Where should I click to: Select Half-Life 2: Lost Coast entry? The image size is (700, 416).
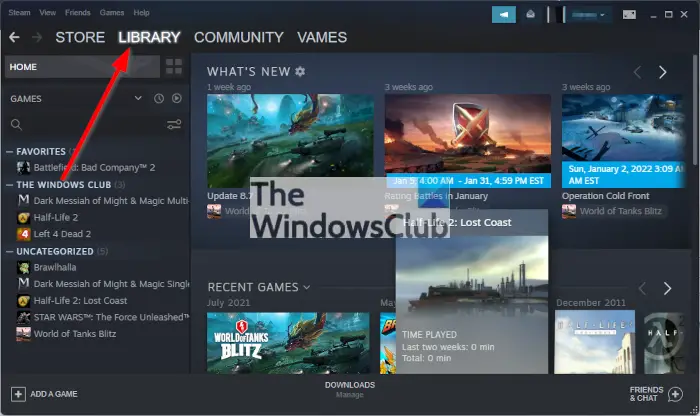pos(80,301)
